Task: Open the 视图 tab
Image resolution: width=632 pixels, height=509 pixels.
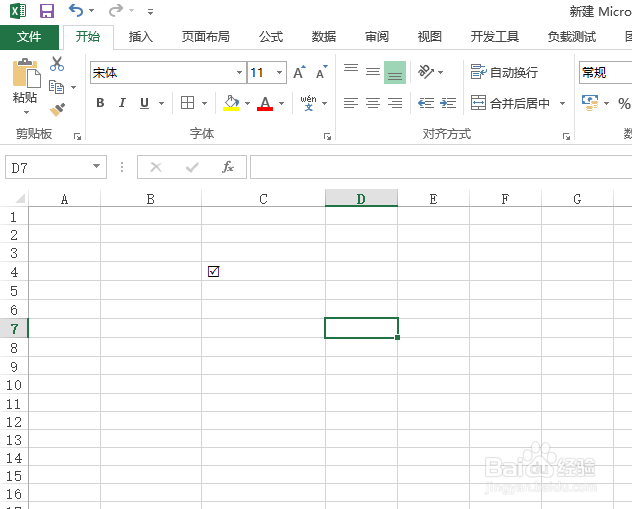Action: (430, 37)
